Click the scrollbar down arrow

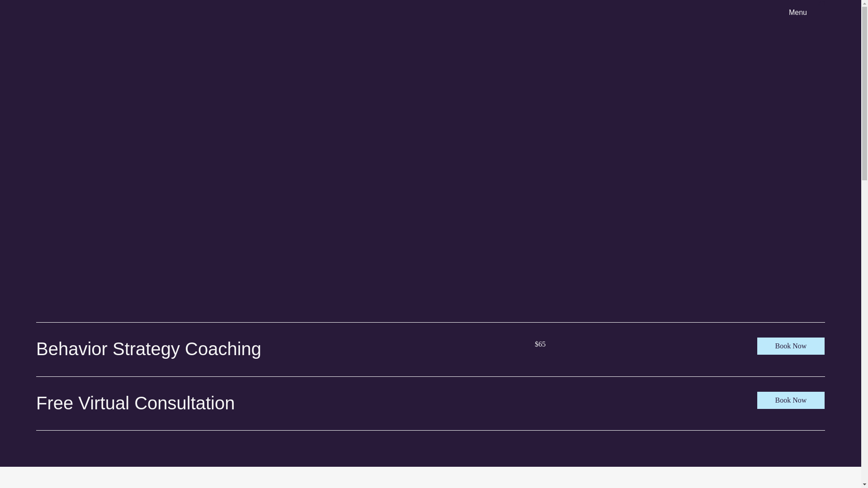click(x=864, y=485)
